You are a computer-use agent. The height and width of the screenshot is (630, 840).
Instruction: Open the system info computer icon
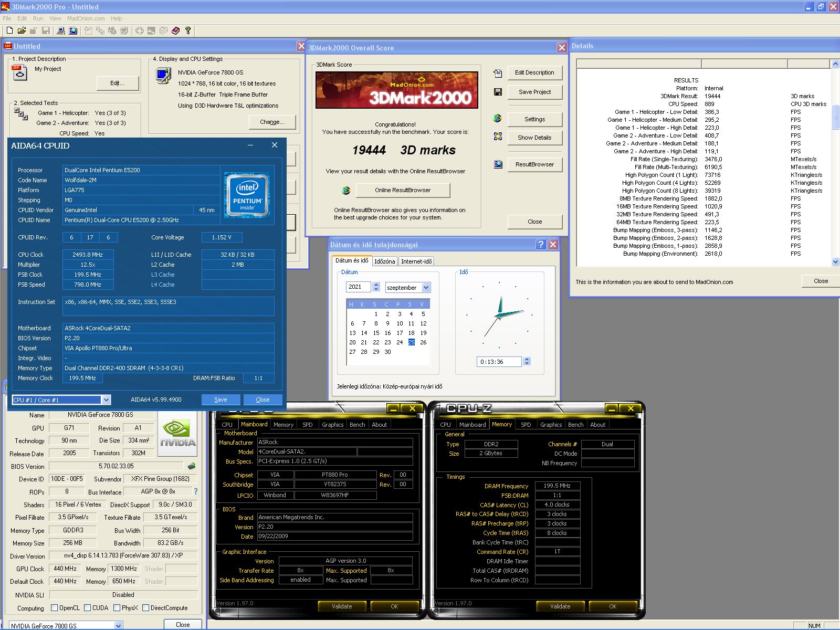click(x=61, y=31)
